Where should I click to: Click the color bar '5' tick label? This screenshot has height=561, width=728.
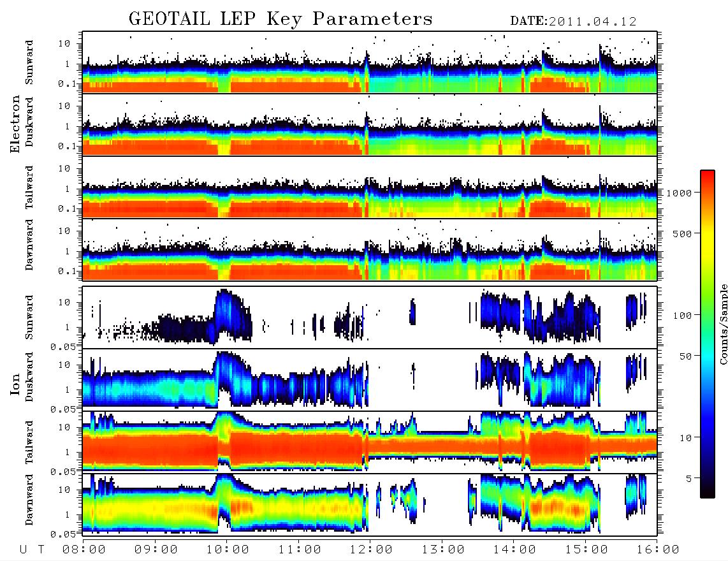[689, 479]
